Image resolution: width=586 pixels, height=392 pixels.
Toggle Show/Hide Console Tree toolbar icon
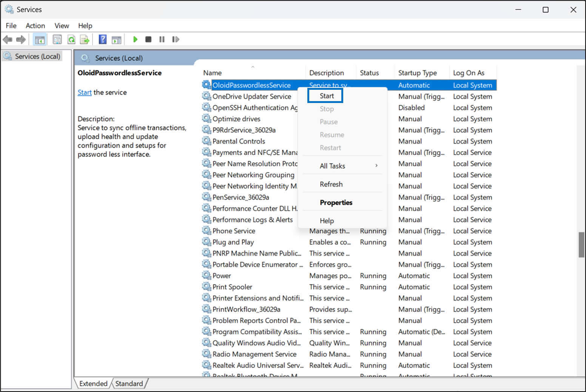coord(40,39)
